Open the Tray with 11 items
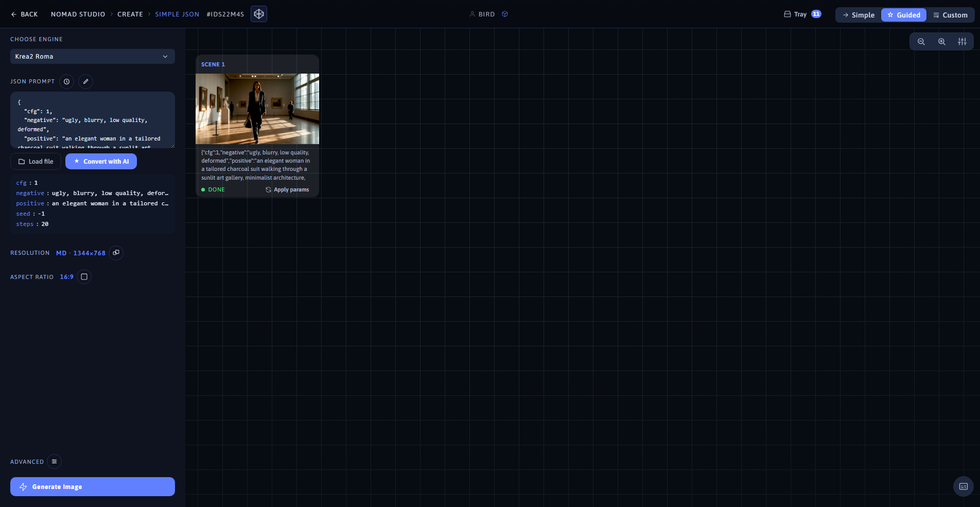Viewport: 980px width, 507px height. (802, 14)
